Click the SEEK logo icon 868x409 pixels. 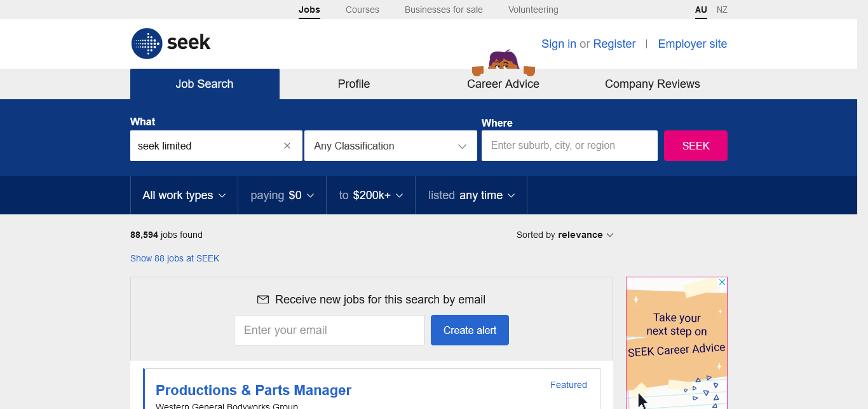[x=147, y=44]
